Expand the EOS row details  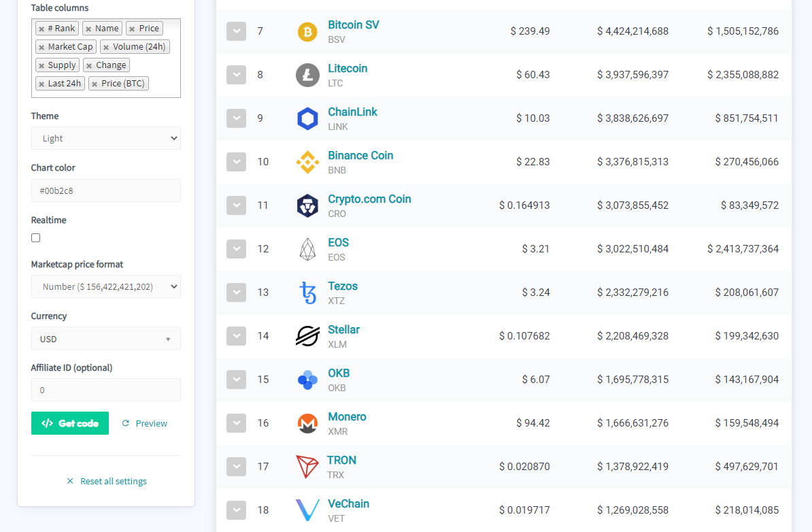(236, 248)
